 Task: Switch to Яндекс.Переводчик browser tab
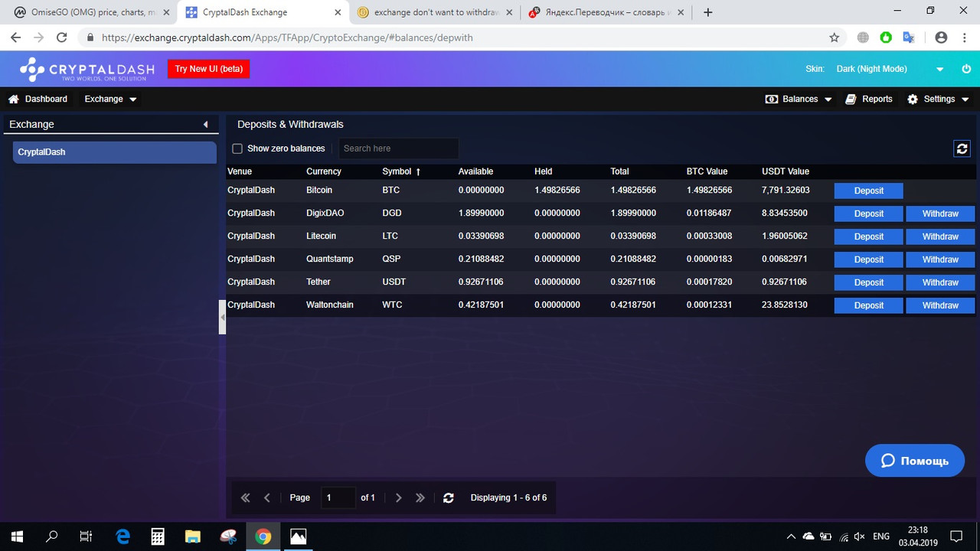(x=607, y=12)
